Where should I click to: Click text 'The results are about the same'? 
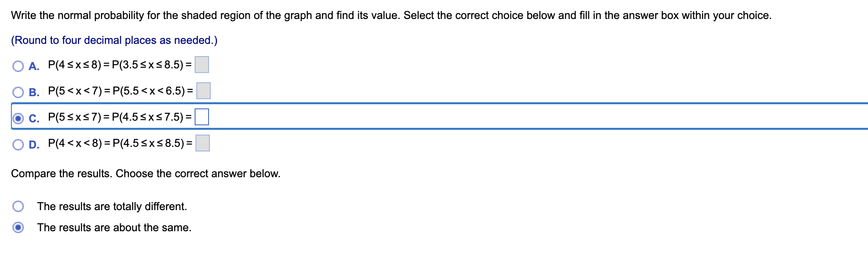[114, 227]
